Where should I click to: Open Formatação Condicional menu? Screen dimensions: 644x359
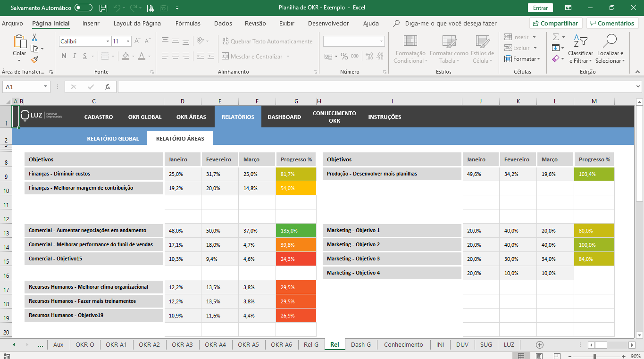click(410, 50)
